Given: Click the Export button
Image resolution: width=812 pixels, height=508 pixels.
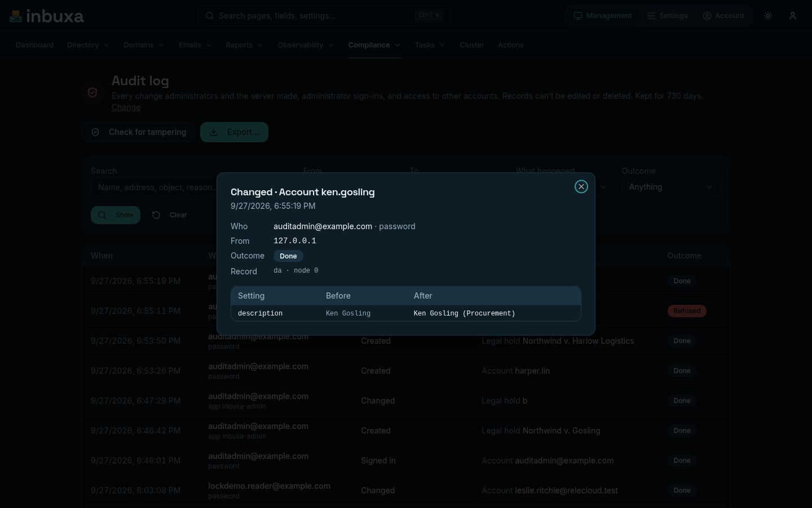Looking at the screenshot, I should [234, 132].
